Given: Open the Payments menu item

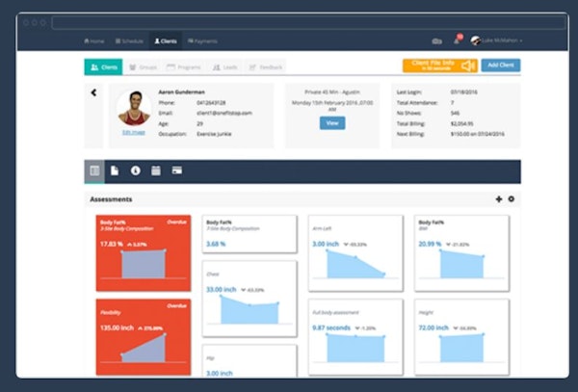Looking at the screenshot, I should [x=202, y=41].
